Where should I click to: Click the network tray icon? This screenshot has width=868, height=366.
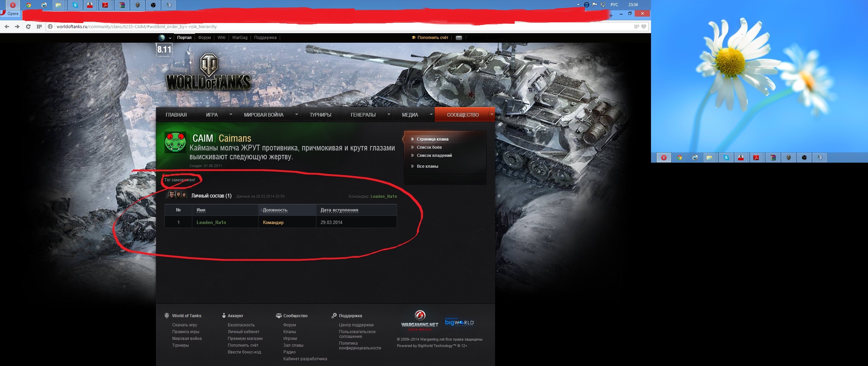pyautogui.click(x=603, y=5)
